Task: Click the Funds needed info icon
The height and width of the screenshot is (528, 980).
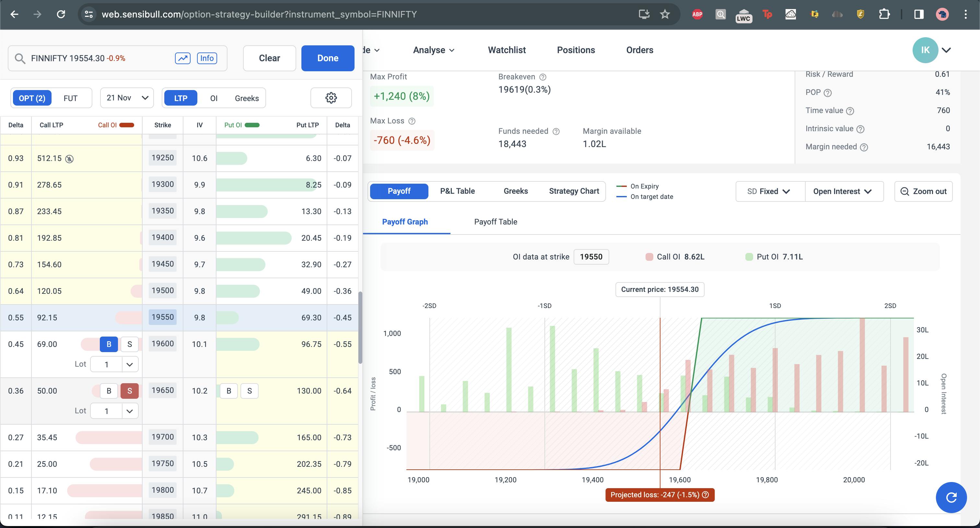Action: pos(556,132)
